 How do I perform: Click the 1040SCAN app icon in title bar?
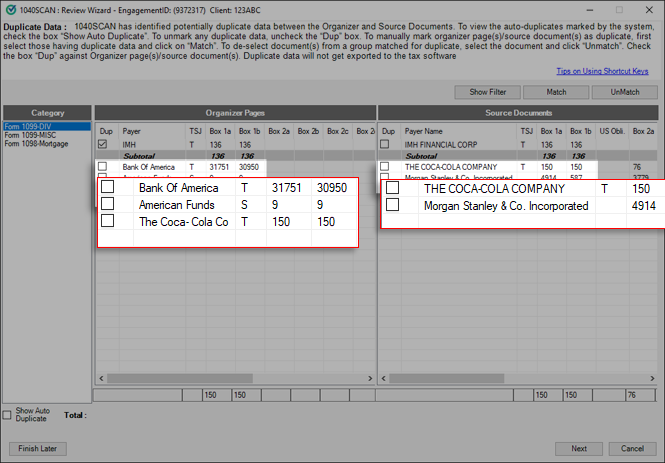[10, 8]
